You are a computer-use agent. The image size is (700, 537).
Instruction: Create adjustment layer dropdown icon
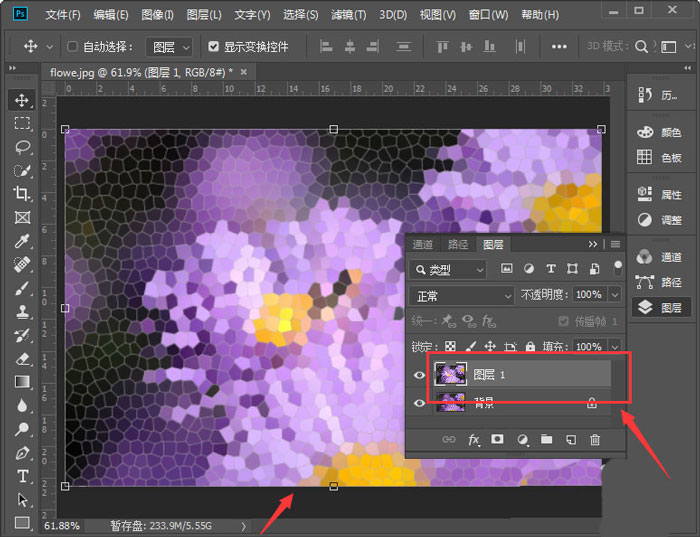[x=522, y=440]
